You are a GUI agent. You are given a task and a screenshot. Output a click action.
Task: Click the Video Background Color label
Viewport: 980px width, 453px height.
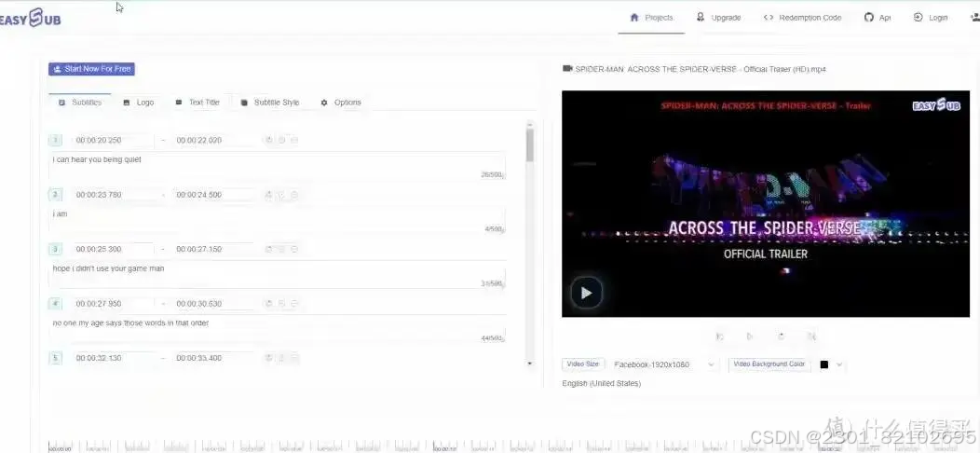769,364
